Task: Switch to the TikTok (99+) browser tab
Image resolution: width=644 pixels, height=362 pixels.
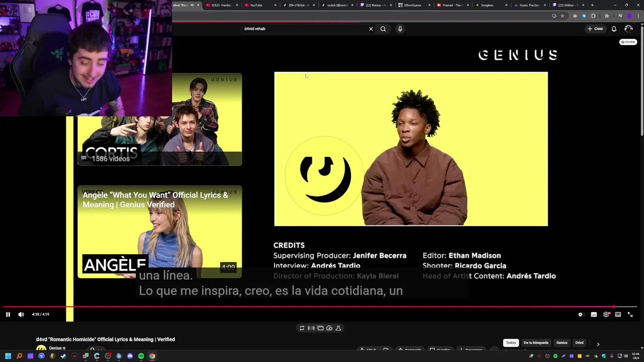Action: point(299,5)
